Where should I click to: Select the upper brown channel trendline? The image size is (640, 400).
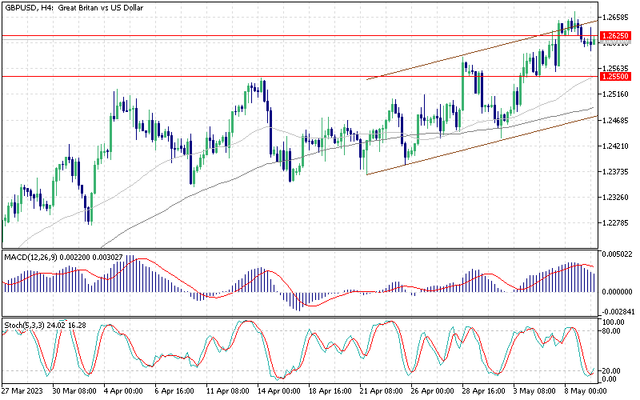450,59
